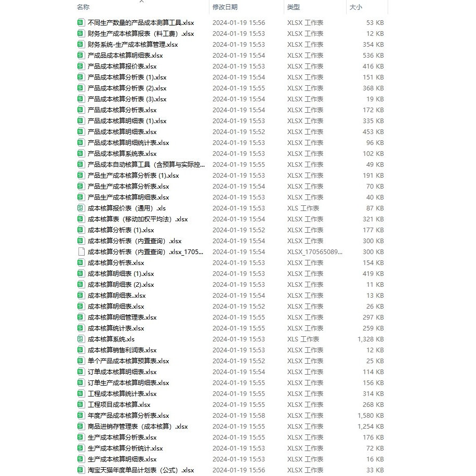Click the icon of 淘宝天猫年度单品计划表（公式）.xlsx

pos(81,470)
